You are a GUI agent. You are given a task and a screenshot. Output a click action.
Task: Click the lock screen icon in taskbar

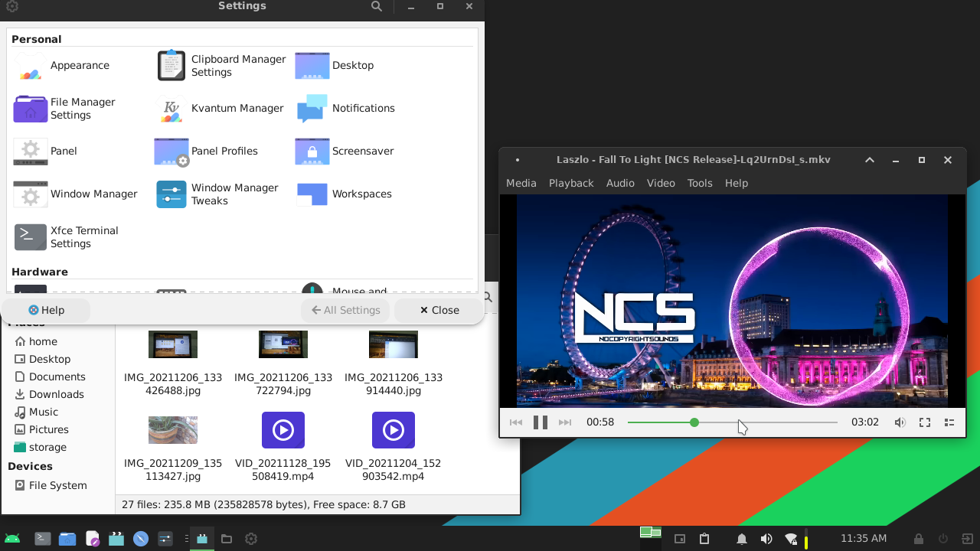click(x=919, y=539)
